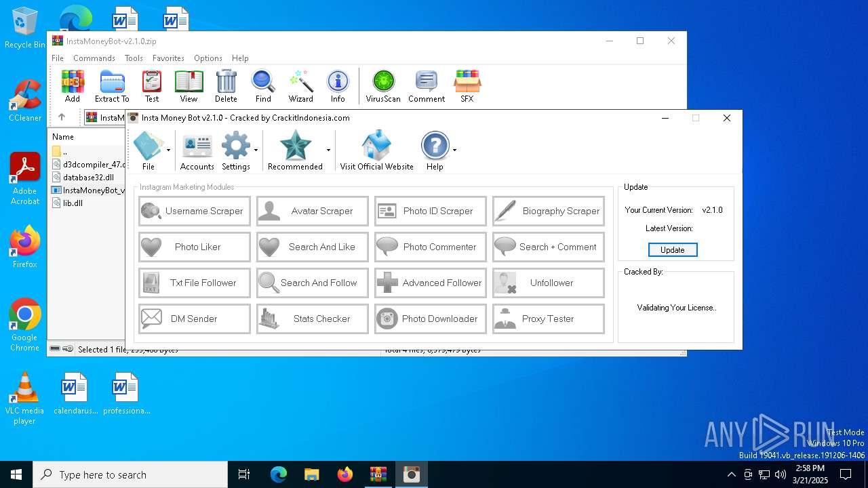The width and height of the screenshot is (868, 488).
Task: Select database32.dll in WinRAR list
Action: [88, 177]
